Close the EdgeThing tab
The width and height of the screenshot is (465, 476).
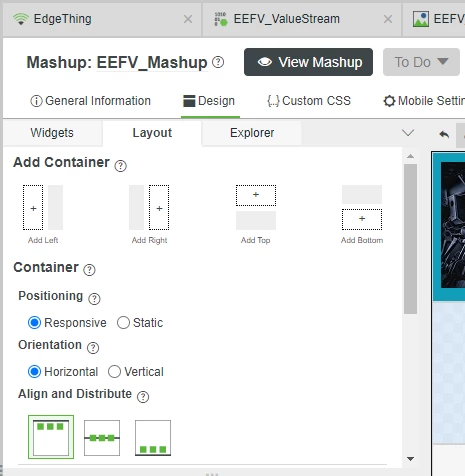click(x=188, y=19)
